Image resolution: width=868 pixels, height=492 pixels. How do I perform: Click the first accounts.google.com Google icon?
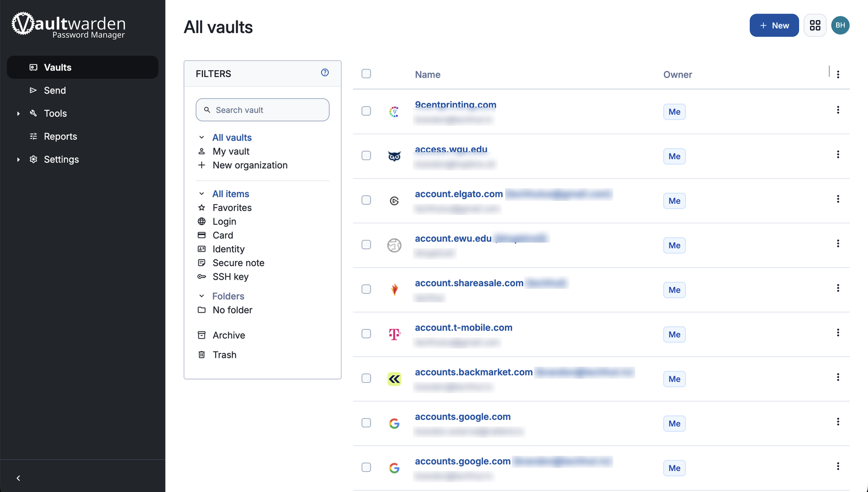click(x=394, y=424)
